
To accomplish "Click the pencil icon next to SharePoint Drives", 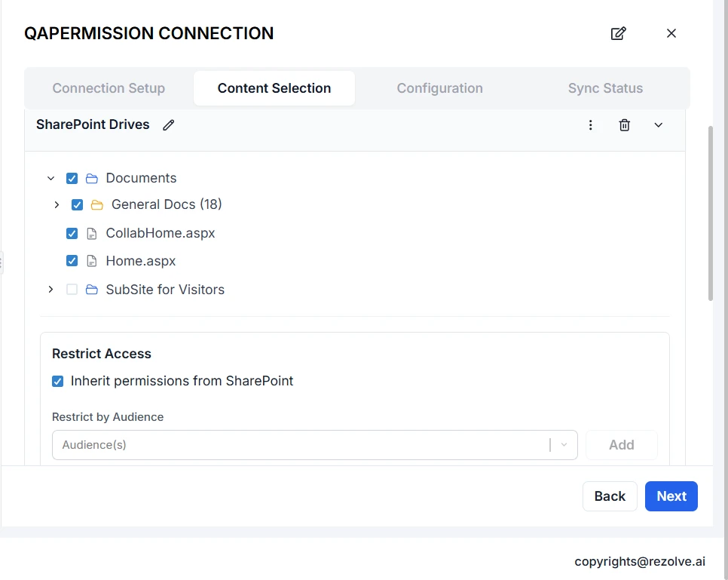I will tap(169, 125).
